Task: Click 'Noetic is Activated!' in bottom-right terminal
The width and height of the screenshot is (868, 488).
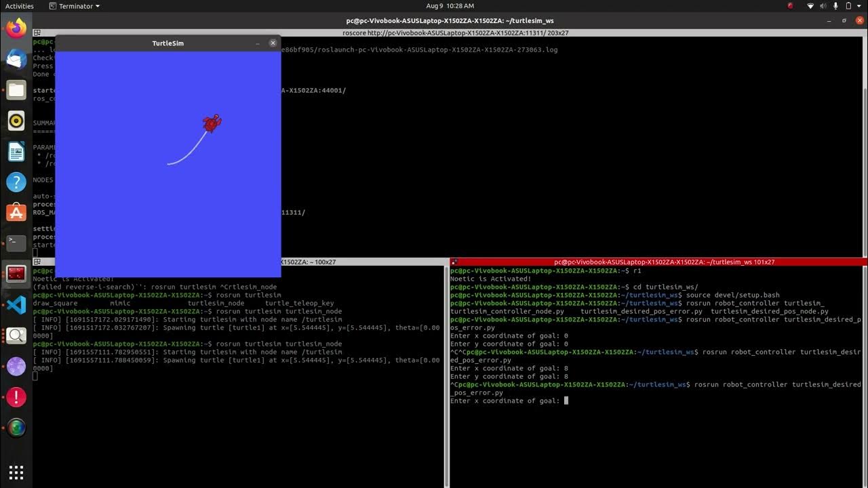Action: [491, 279]
